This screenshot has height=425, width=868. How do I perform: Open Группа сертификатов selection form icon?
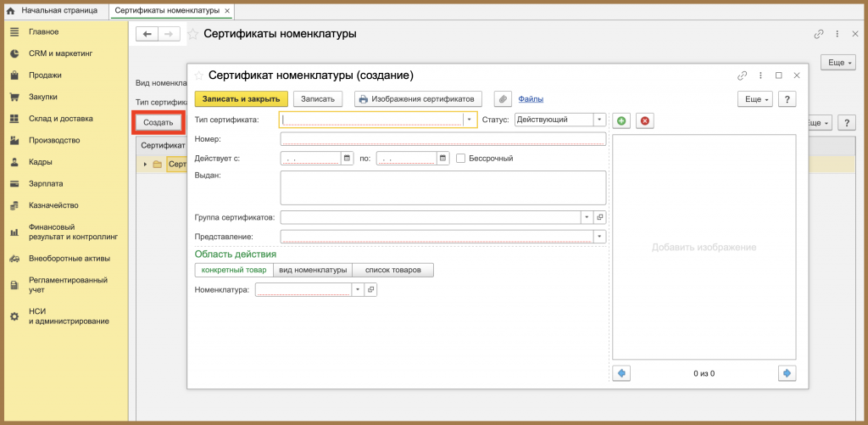click(599, 217)
